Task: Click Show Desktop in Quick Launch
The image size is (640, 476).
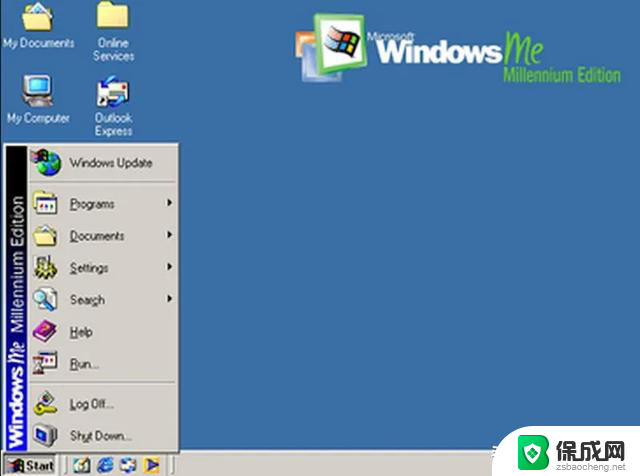Action: click(82, 465)
